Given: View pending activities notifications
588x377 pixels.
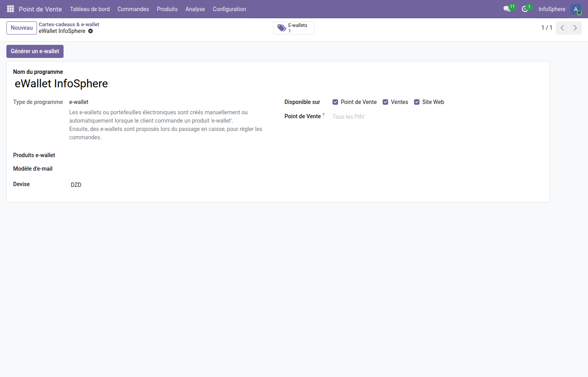Looking at the screenshot, I should pyautogui.click(x=525, y=9).
